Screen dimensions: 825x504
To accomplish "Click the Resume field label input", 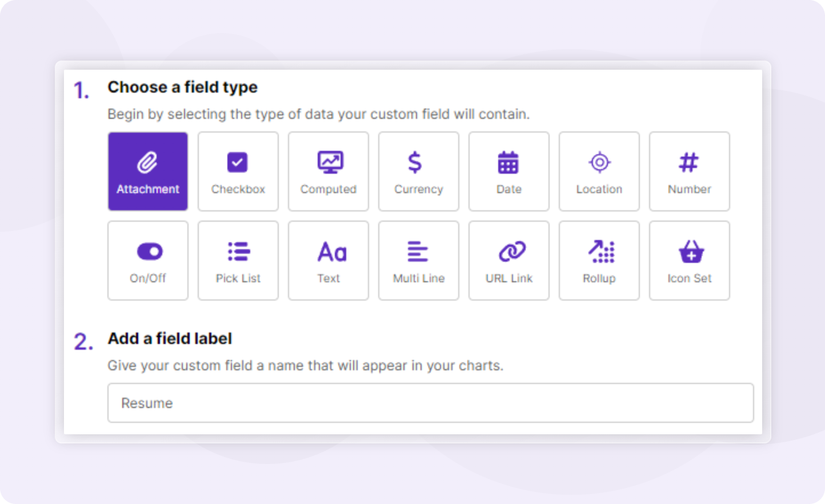I will pos(430,403).
